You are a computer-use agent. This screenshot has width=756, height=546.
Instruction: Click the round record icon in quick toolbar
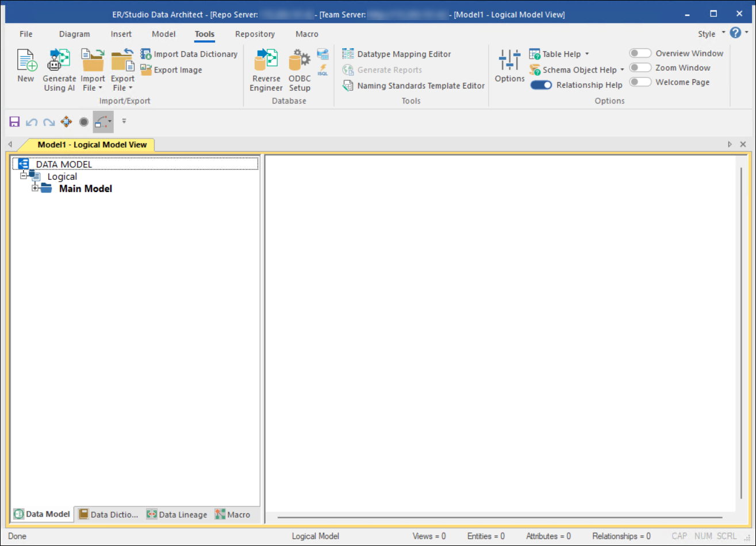[84, 122]
